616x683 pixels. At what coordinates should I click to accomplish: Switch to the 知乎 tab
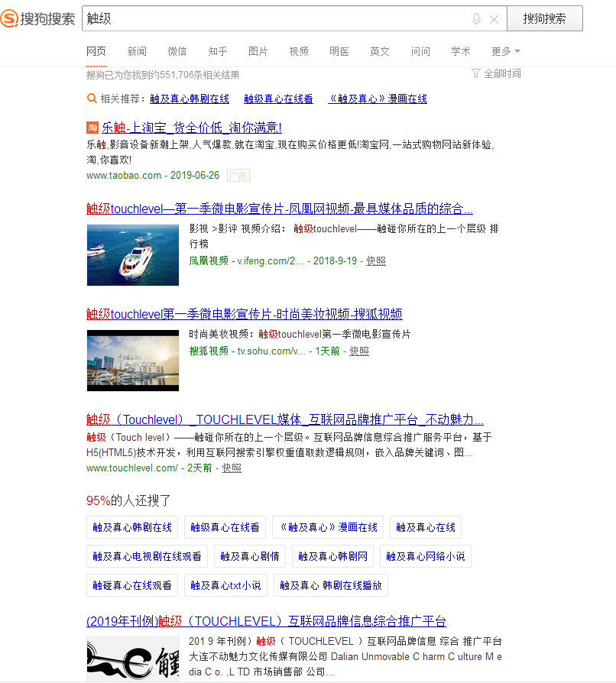[218, 51]
